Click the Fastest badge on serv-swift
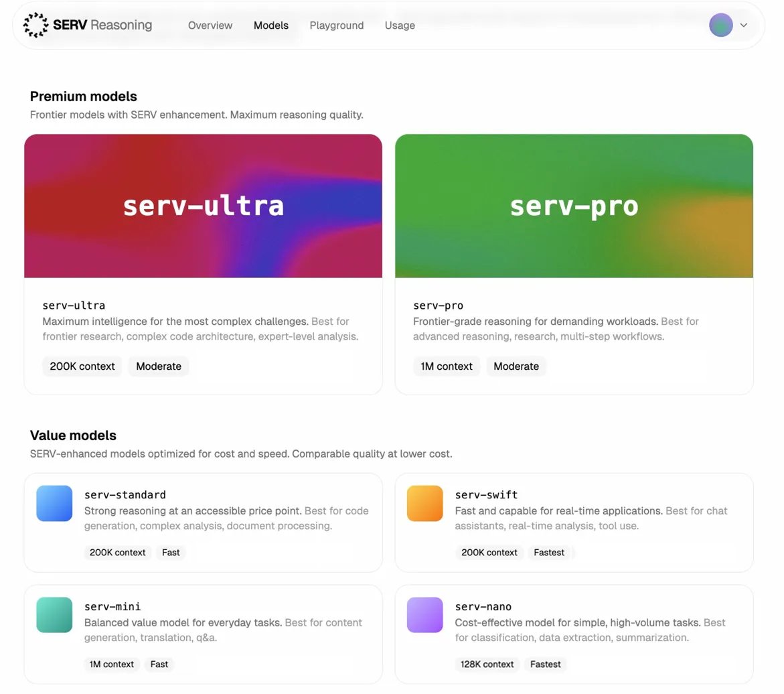This screenshot has width=784, height=694. click(x=550, y=553)
